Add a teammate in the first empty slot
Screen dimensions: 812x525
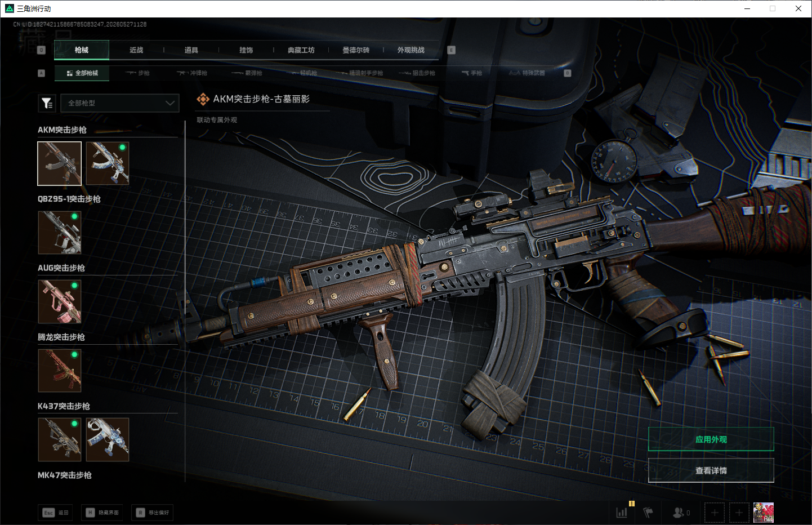[x=715, y=513]
